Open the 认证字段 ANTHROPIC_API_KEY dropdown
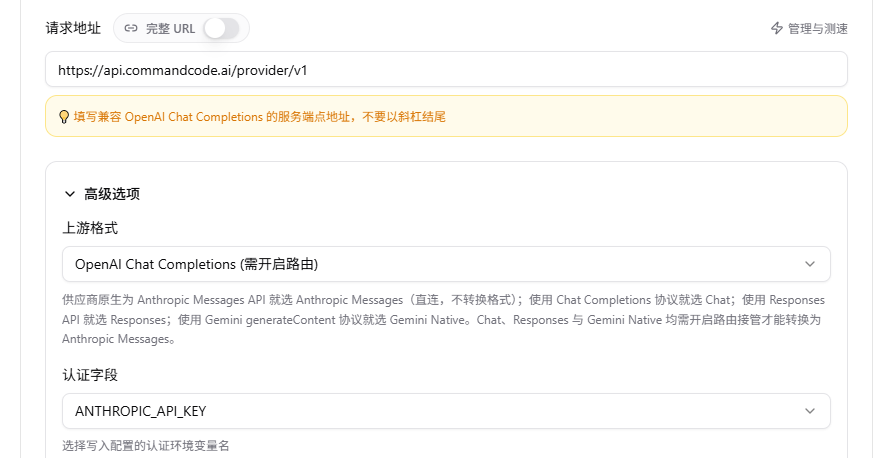 pos(446,411)
